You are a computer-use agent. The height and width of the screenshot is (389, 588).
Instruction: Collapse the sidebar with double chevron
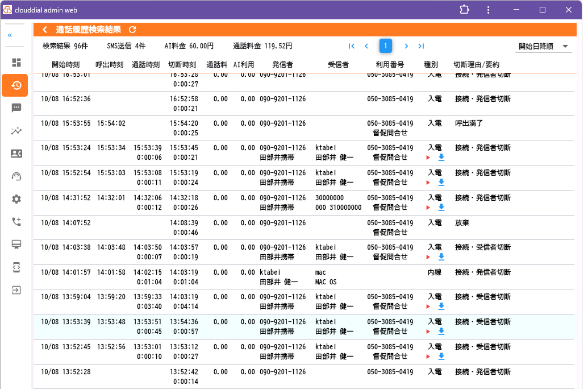pos(10,35)
